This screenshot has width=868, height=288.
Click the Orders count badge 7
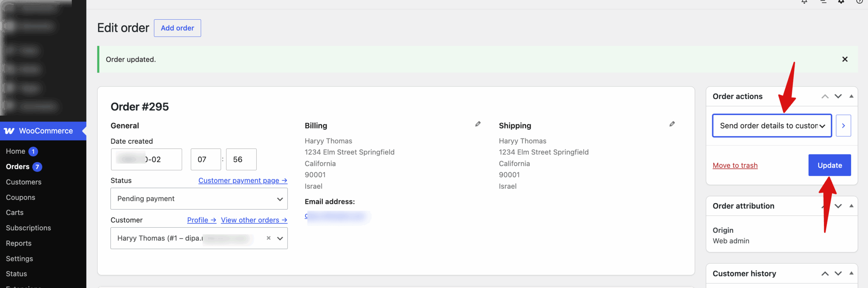(37, 167)
